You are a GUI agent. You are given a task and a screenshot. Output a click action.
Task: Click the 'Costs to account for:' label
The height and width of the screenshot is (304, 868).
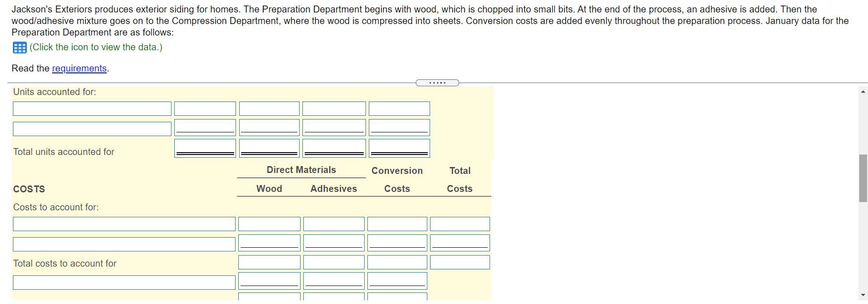coord(56,207)
